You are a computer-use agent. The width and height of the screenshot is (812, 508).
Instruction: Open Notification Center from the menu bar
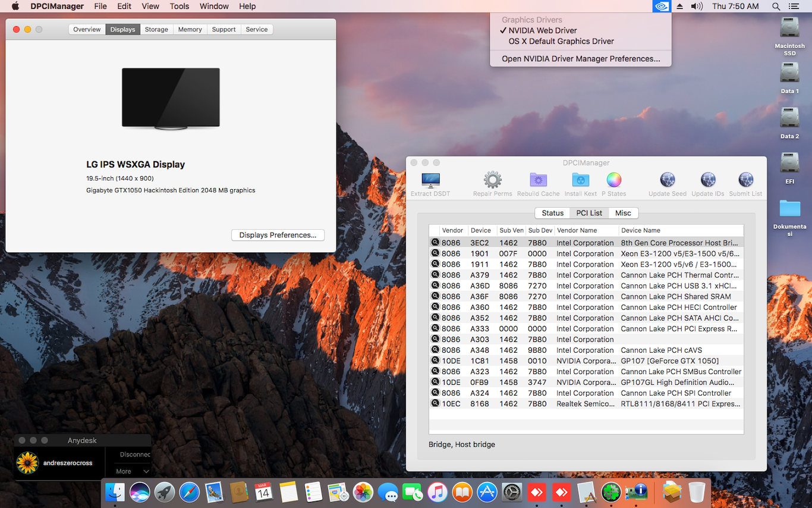click(794, 7)
